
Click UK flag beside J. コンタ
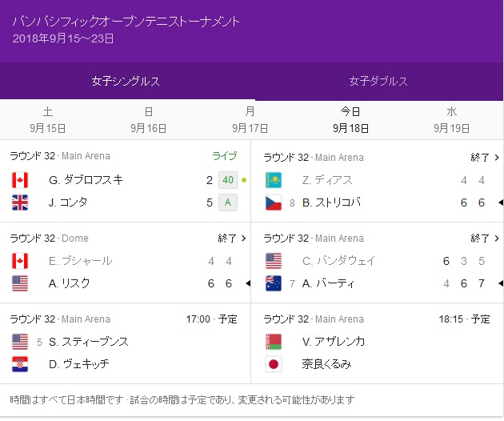click(x=20, y=202)
